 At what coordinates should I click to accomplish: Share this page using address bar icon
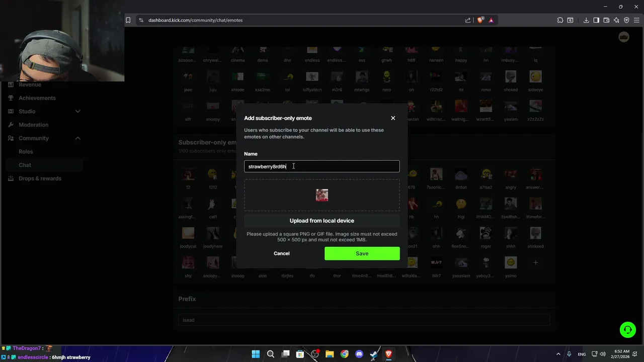pos(468,20)
